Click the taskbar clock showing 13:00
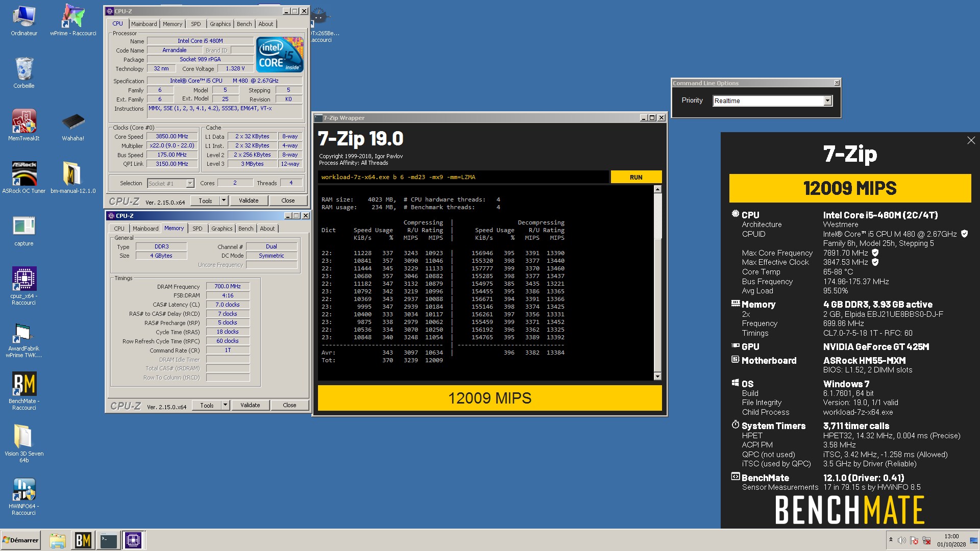The width and height of the screenshot is (980, 551). [951, 536]
